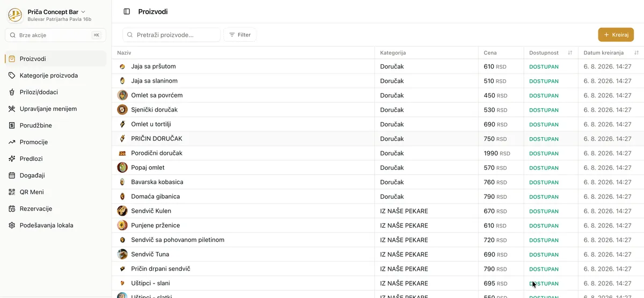Click DOSTUPAN status for Sendvič Tuna
644x298 pixels.
point(544,255)
